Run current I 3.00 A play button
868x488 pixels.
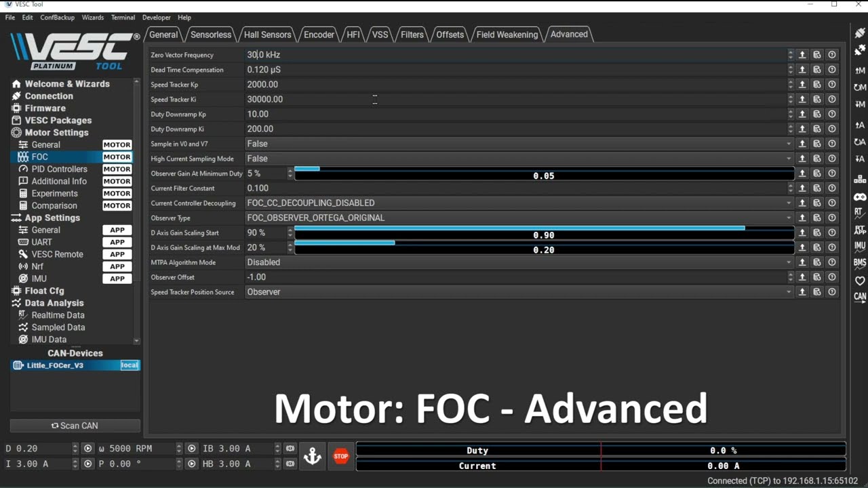[x=87, y=464]
